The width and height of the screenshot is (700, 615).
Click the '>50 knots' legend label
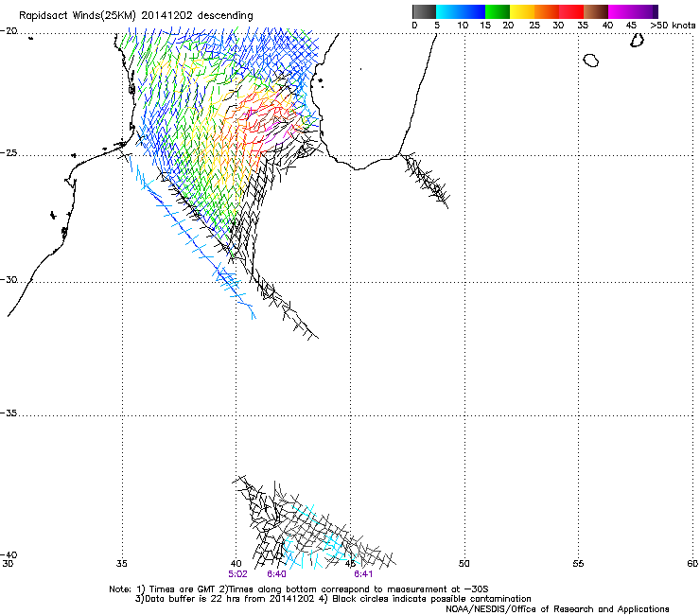pyautogui.click(x=673, y=25)
